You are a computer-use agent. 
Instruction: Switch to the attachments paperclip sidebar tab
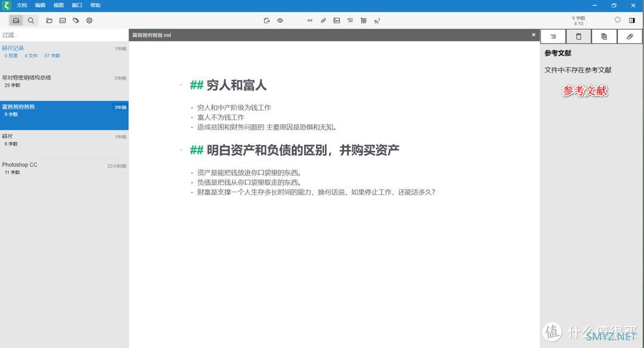(x=630, y=36)
